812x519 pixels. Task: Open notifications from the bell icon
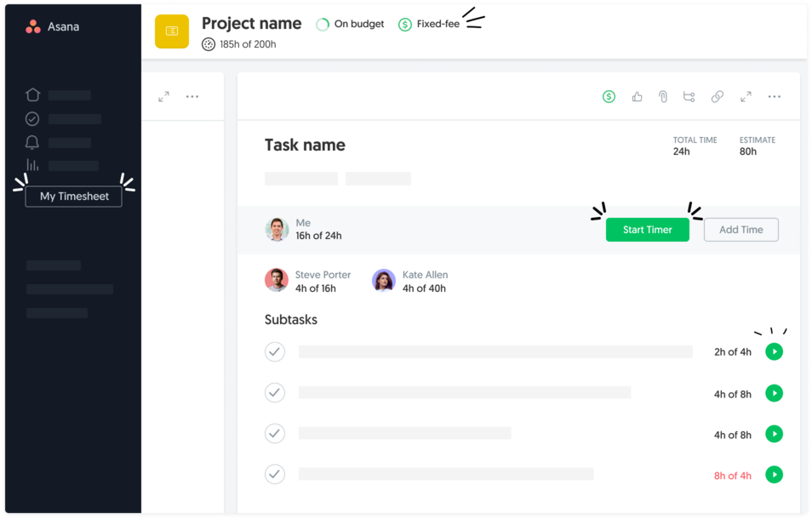click(31, 142)
